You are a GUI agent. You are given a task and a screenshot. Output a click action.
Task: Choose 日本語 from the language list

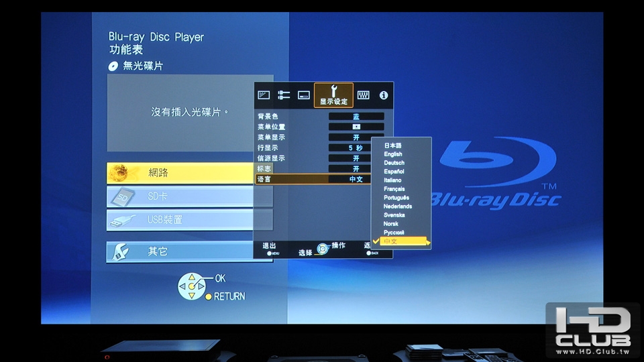pos(392,145)
